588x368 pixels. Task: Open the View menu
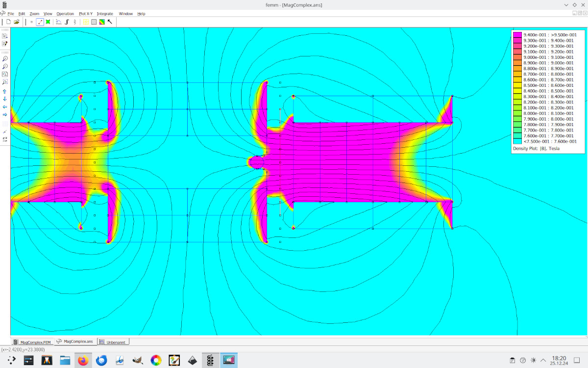pyautogui.click(x=48, y=14)
